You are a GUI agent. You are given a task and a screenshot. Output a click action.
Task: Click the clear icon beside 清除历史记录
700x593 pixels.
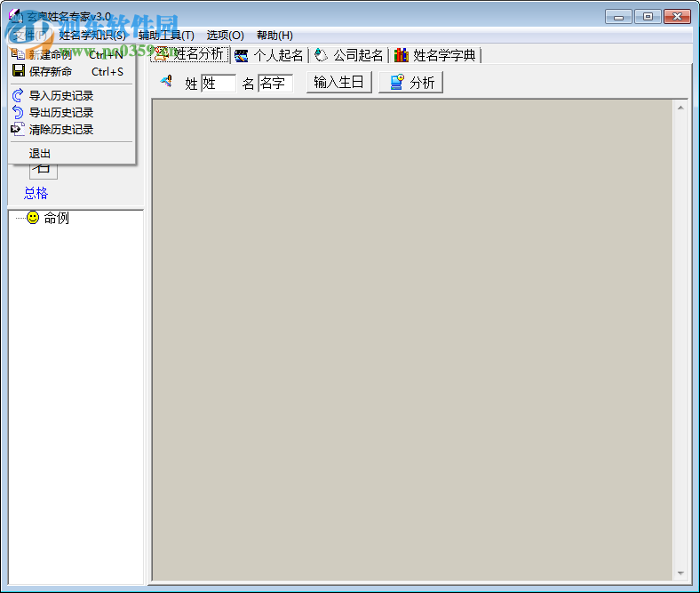coord(18,129)
